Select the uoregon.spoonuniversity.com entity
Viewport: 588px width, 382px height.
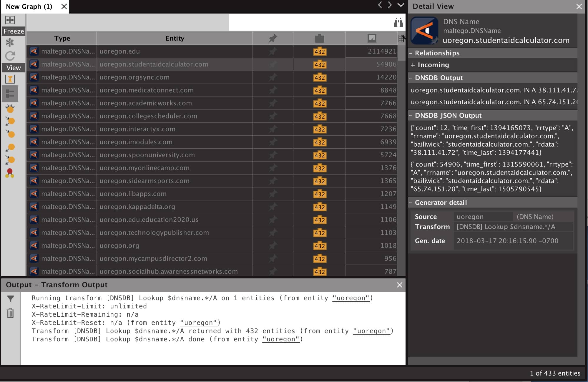point(147,155)
